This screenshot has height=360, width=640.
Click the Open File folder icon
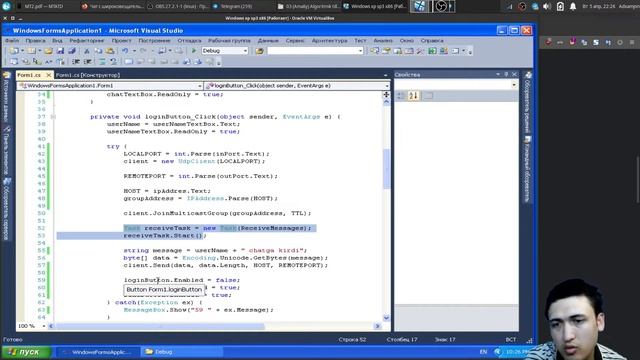click(x=48, y=51)
